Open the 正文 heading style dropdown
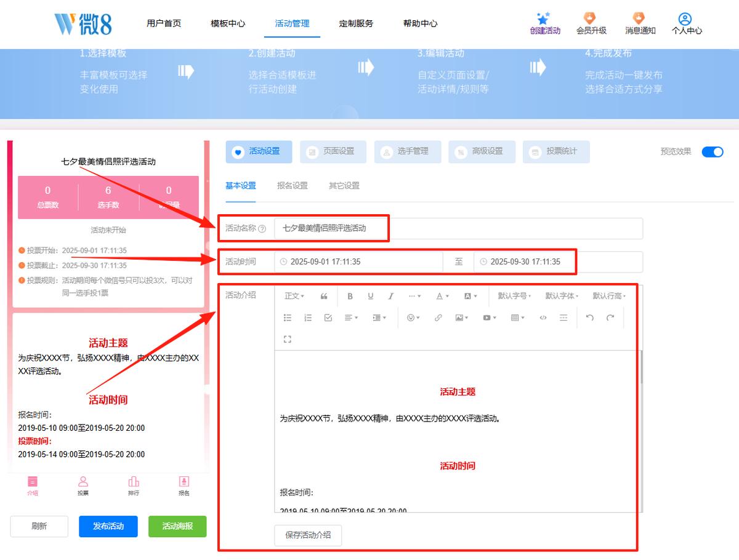Screen dimensions: 739x560 pos(294,296)
